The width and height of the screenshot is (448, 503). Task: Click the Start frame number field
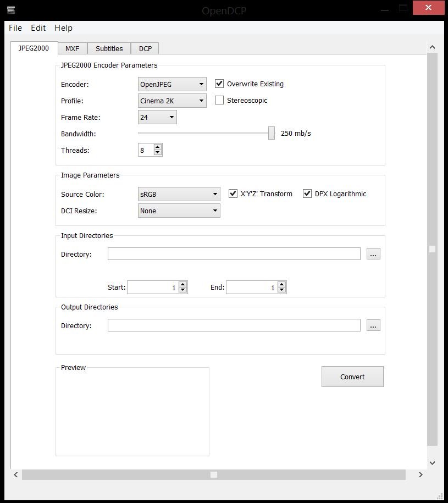click(x=153, y=288)
